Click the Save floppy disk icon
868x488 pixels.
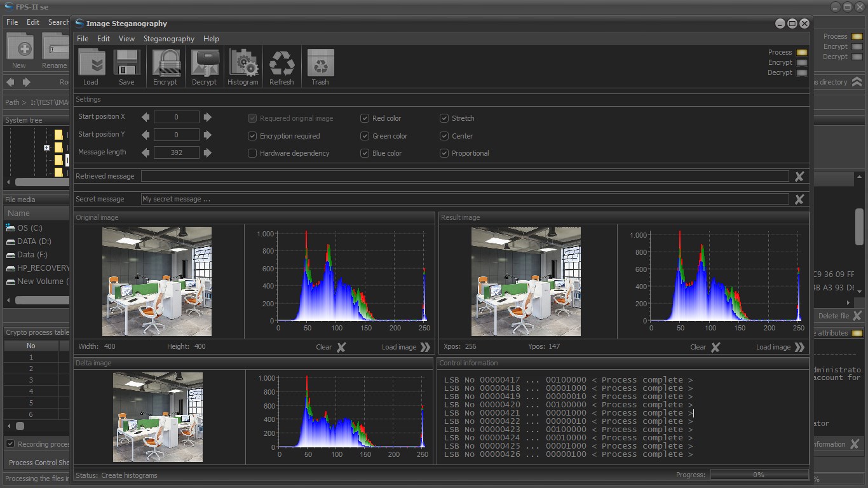(x=127, y=63)
